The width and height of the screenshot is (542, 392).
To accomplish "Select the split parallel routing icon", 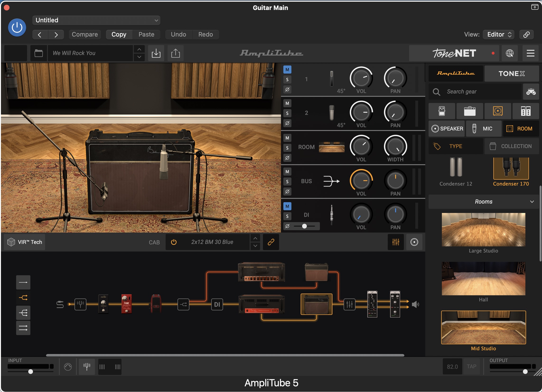I will [x=23, y=298].
